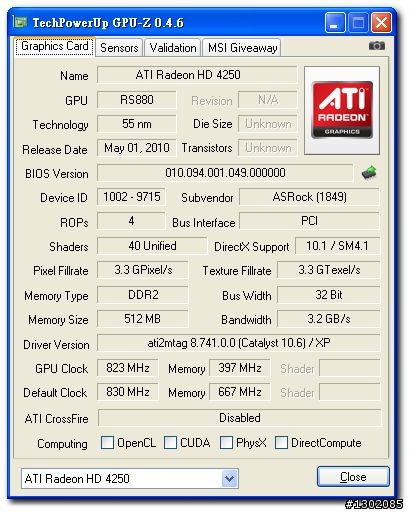Click Default Clock value 830 MHz
Viewport: 410px width, 512px height.
coord(128,392)
